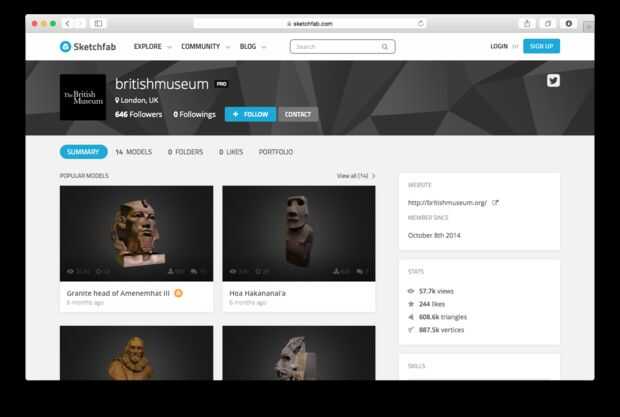
Task: Open external link icon beside website URL
Action: (x=495, y=203)
